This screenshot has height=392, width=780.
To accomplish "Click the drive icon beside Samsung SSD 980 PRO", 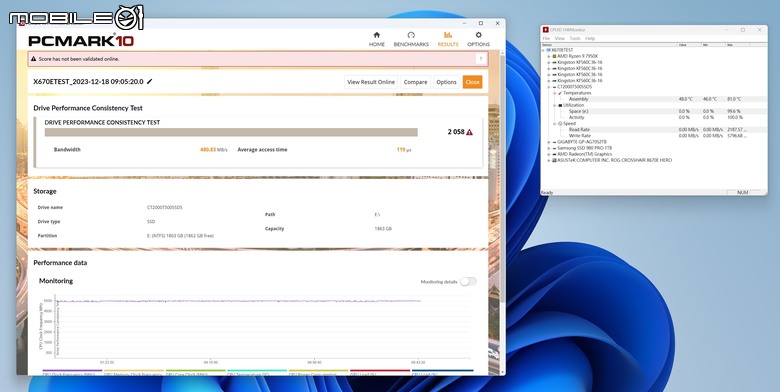I will pos(554,148).
